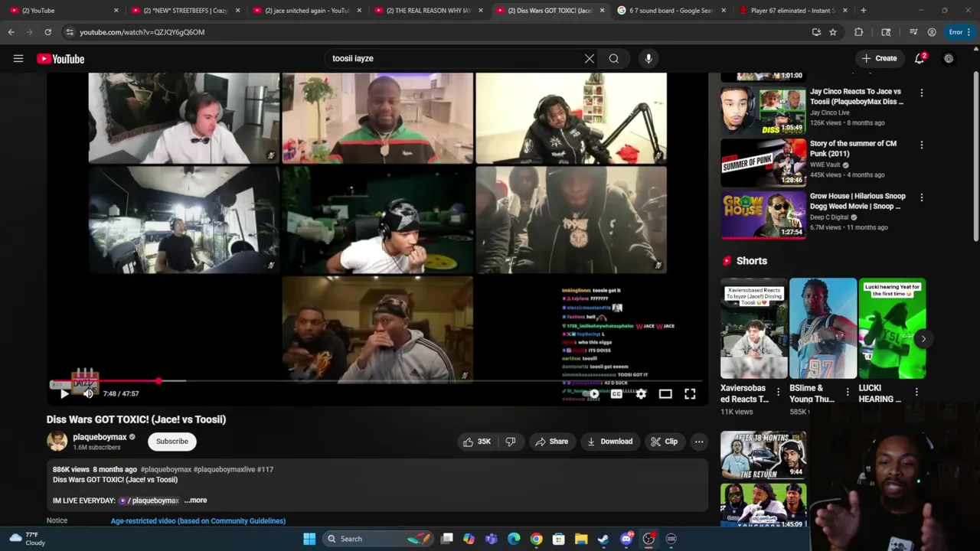Mute the video with the speaker icon
980x551 pixels.
click(88, 394)
